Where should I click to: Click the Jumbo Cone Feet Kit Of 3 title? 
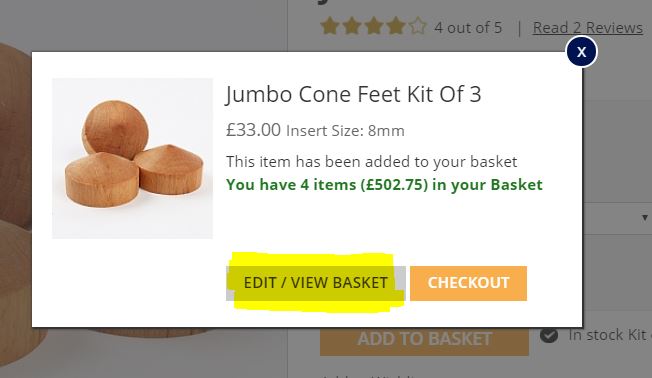(353, 94)
